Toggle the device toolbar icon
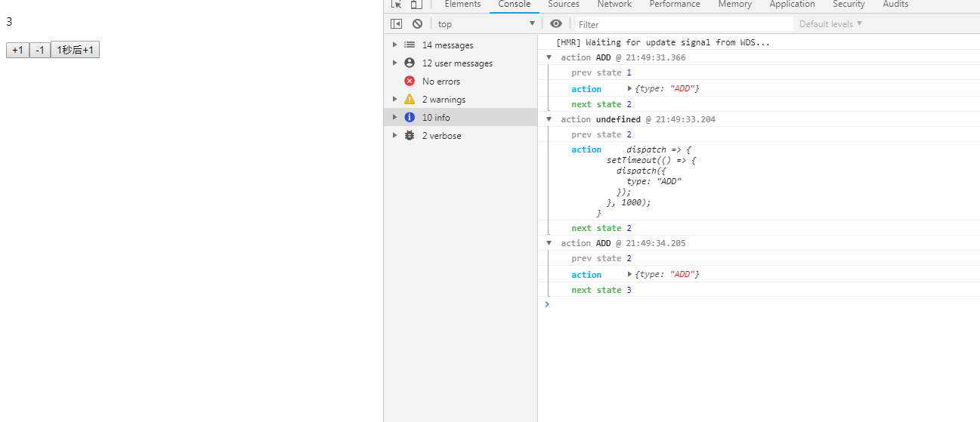 pos(416,5)
